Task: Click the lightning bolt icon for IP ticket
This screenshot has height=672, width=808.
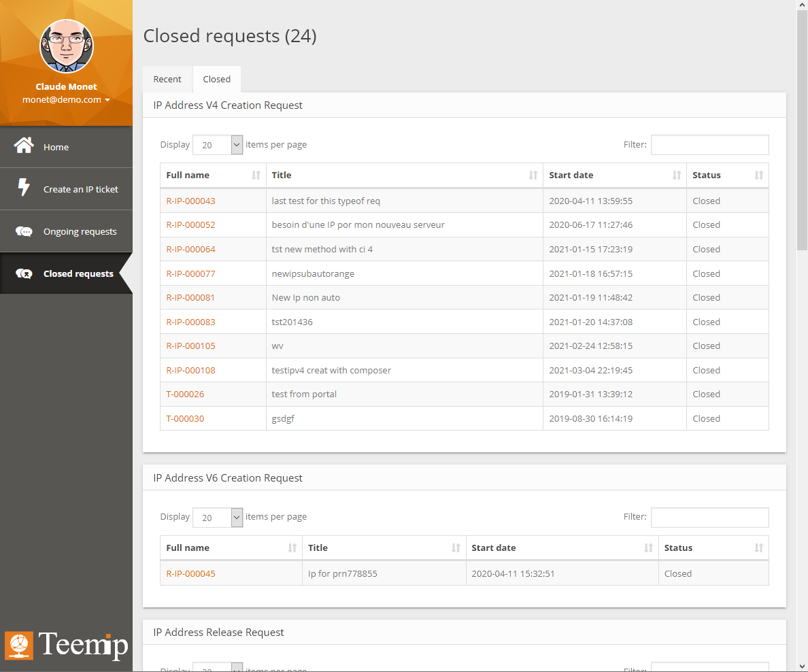Action: pyautogui.click(x=24, y=188)
